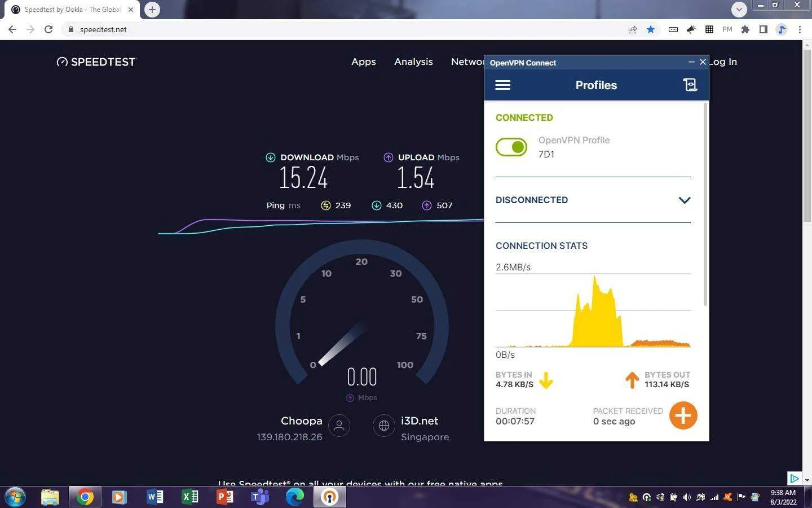812x508 pixels.
Task: Close the Speedtest browser tab
Action: coord(131,10)
